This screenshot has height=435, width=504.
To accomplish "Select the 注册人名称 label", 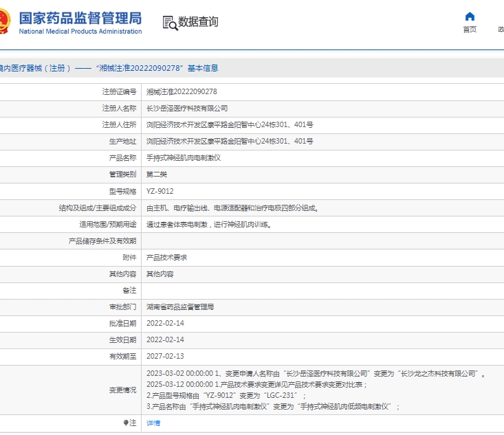I will point(119,109).
